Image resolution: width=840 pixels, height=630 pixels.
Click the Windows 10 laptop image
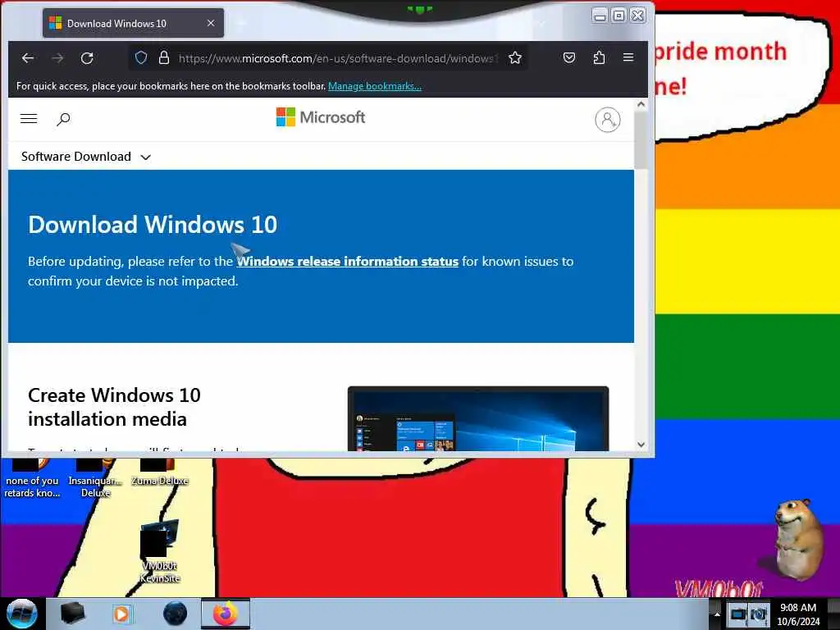[478, 418]
